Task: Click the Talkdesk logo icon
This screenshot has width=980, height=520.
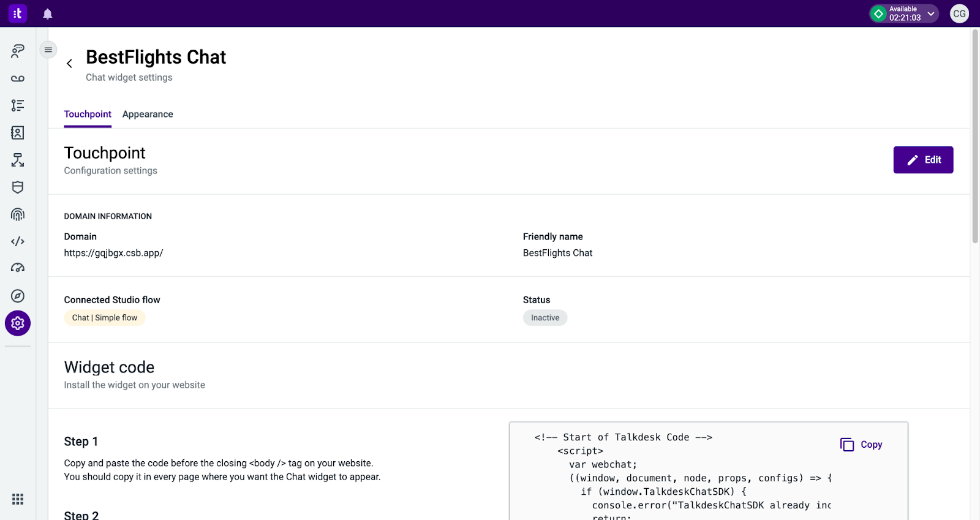Action: point(17,13)
